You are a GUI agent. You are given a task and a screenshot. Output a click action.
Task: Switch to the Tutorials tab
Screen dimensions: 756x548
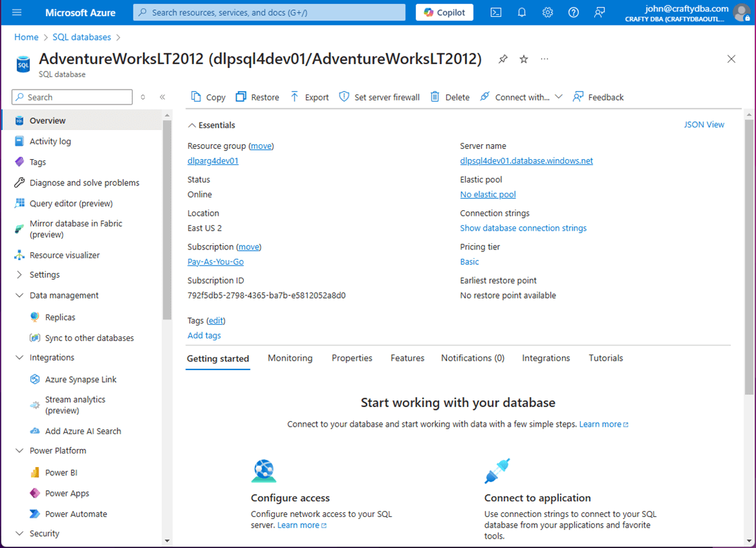[x=606, y=358]
